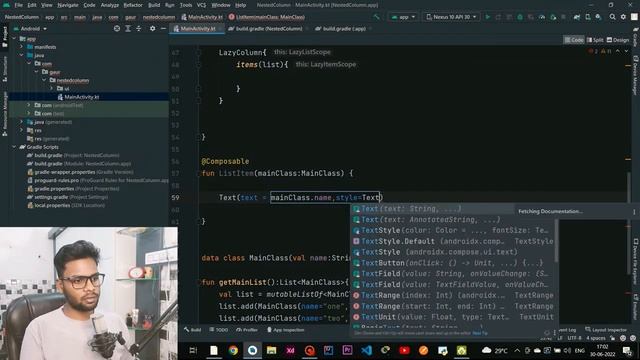Open Search Everywhere magnifier icon
640x360 pixels.
click(x=612, y=17)
